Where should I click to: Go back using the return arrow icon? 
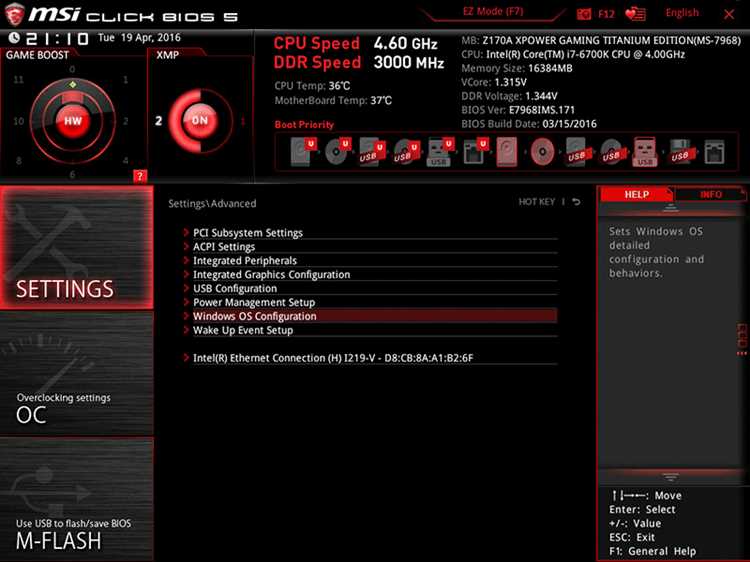576,202
